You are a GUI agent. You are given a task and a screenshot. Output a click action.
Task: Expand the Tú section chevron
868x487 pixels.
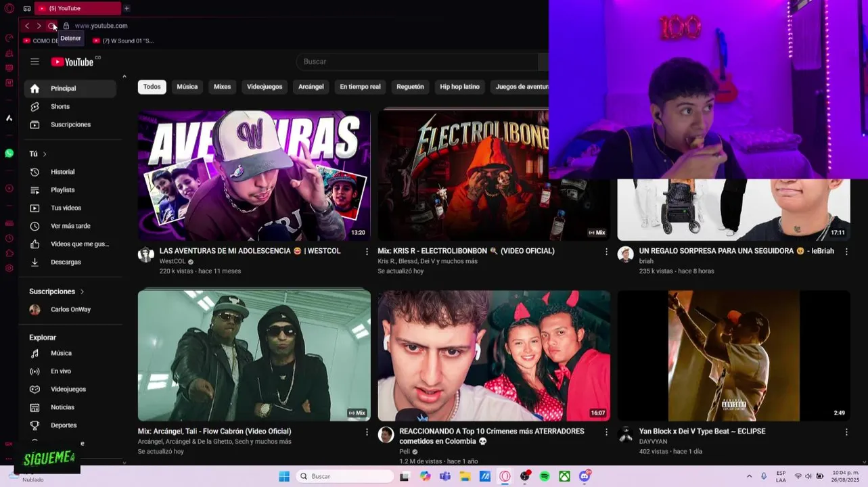tap(45, 154)
